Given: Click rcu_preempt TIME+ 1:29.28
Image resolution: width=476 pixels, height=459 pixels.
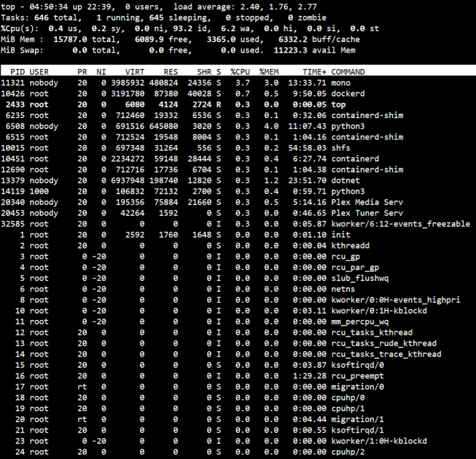Looking at the screenshot, I should pyautogui.click(x=309, y=376).
